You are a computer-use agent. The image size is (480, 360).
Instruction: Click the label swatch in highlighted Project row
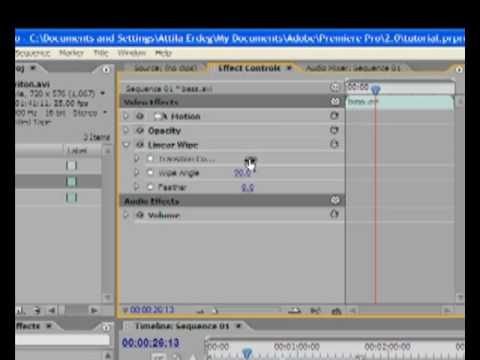71,181
